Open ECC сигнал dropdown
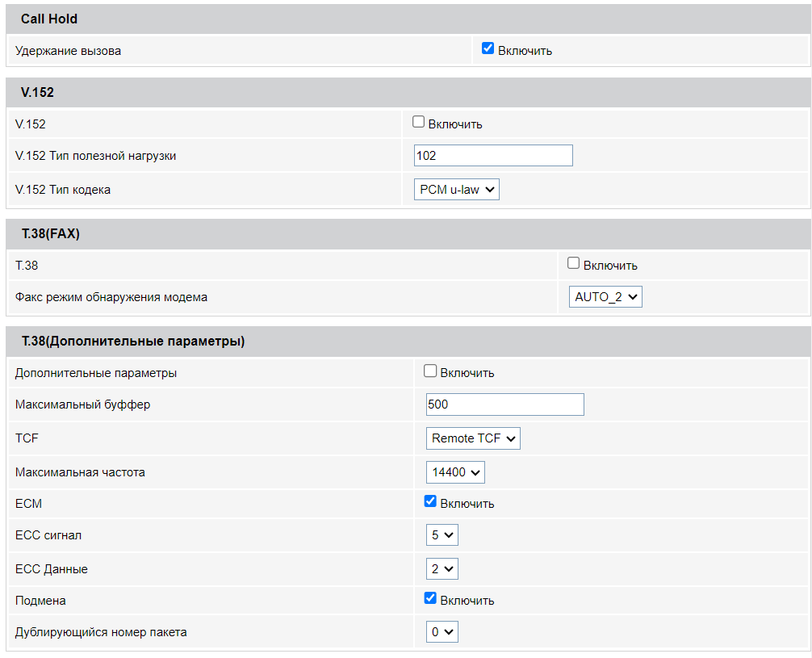The width and height of the screenshot is (812, 658). tap(442, 534)
